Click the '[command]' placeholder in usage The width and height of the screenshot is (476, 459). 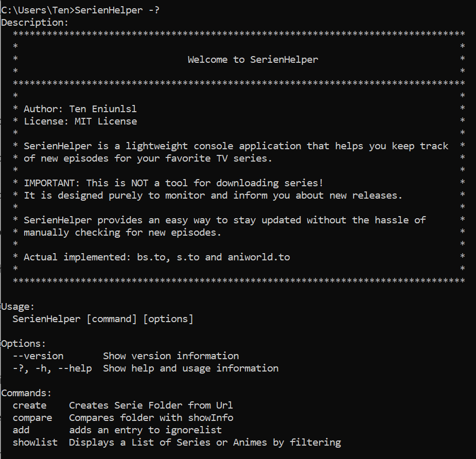point(112,319)
